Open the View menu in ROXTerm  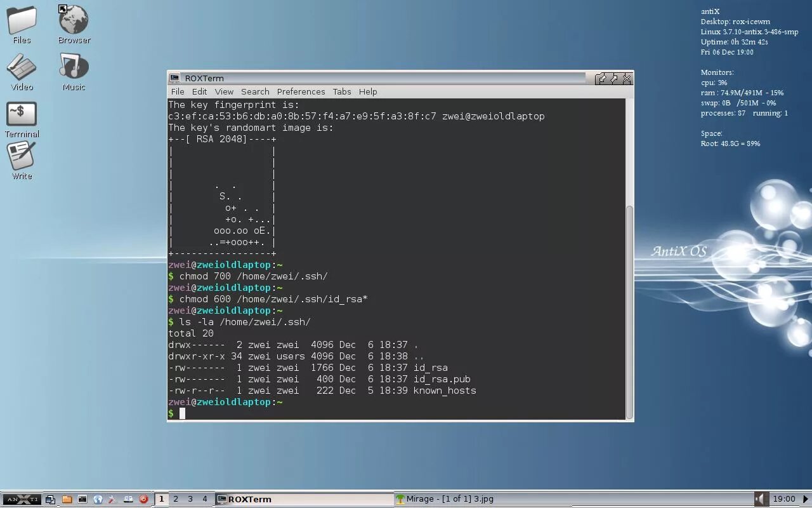point(224,91)
